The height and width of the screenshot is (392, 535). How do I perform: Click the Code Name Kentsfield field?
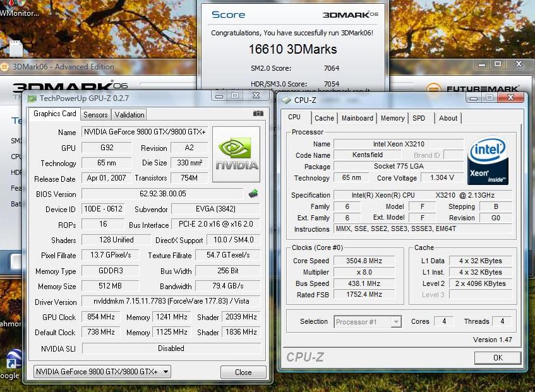coord(368,155)
